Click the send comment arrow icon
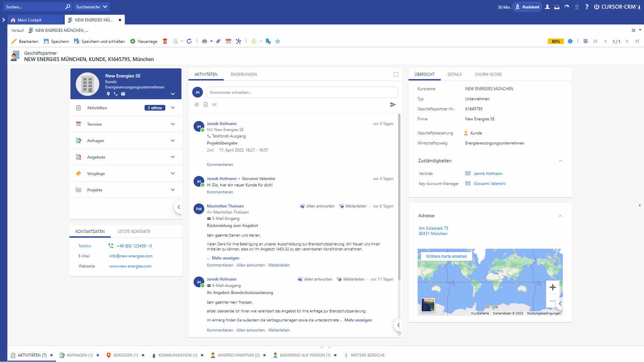Screen dimensions: 644x362 393,105
